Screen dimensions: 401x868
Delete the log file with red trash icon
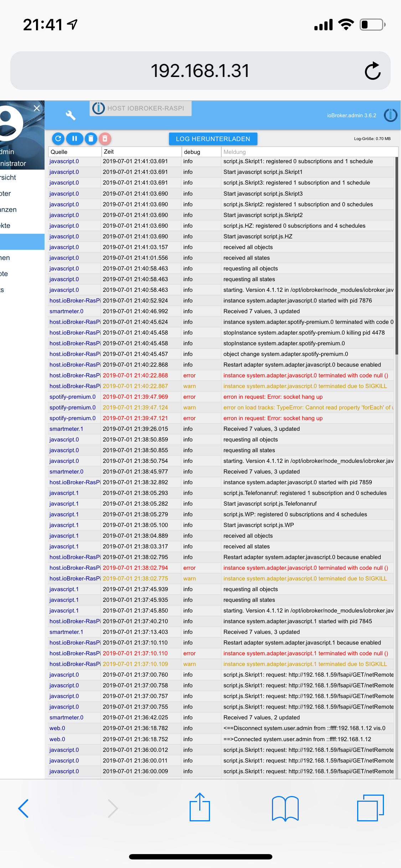(x=105, y=139)
